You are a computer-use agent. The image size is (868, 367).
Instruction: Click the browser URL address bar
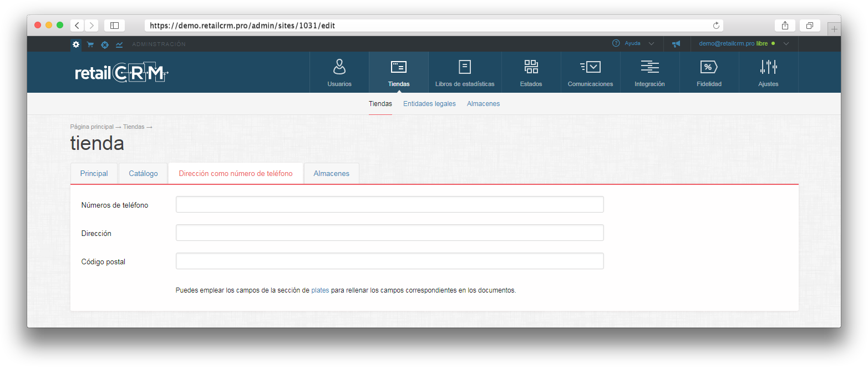(434, 26)
